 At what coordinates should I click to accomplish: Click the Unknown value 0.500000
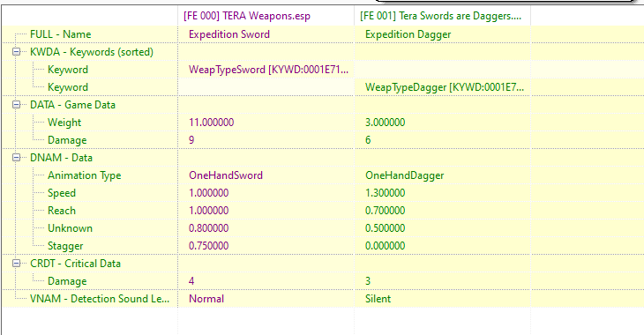[386, 228]
